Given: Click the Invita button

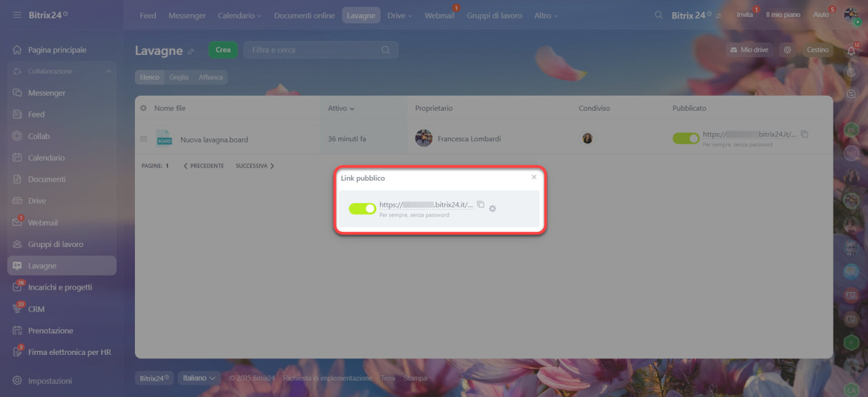Looking at the screenshot, I should tap(745, 15).
